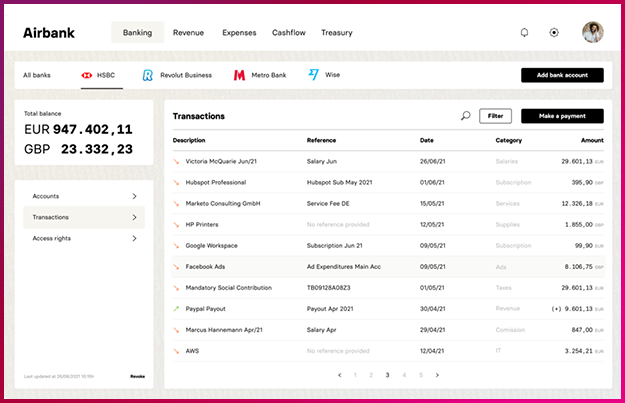625x403 pixels.
Task: Click the Wise logo icon
Action: [313, 75]
